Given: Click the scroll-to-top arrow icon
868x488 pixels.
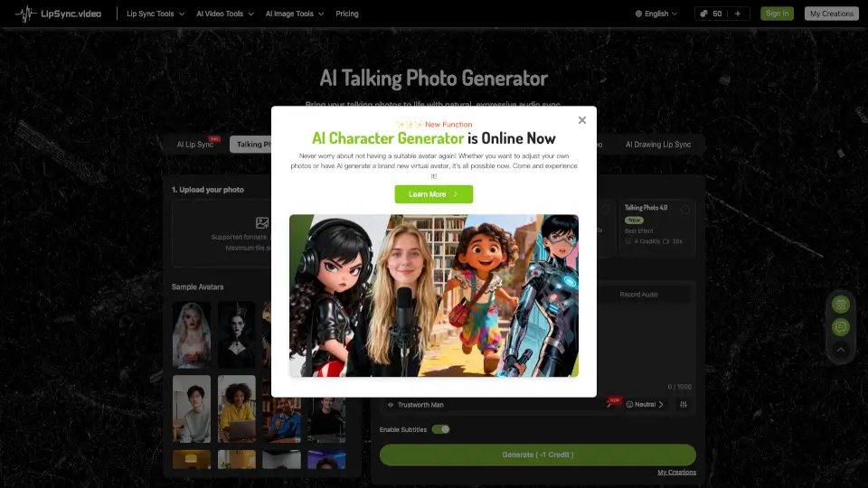Looking at the screenshot, I should click(841, 349).
